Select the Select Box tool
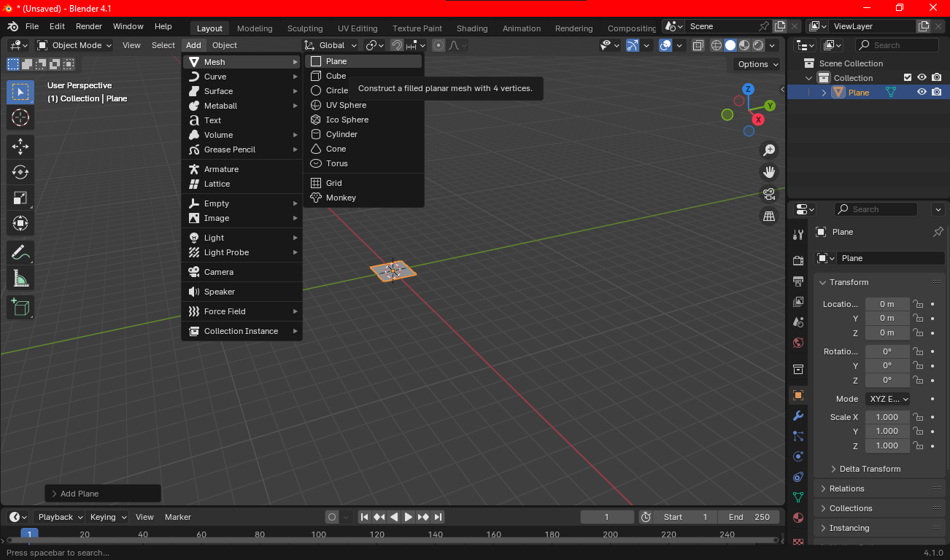 (x=20, y=92)
